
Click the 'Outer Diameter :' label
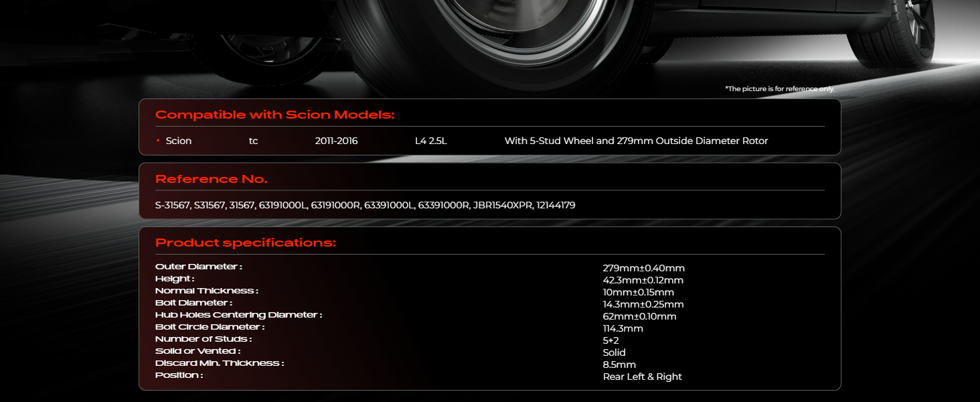point(199,267)
